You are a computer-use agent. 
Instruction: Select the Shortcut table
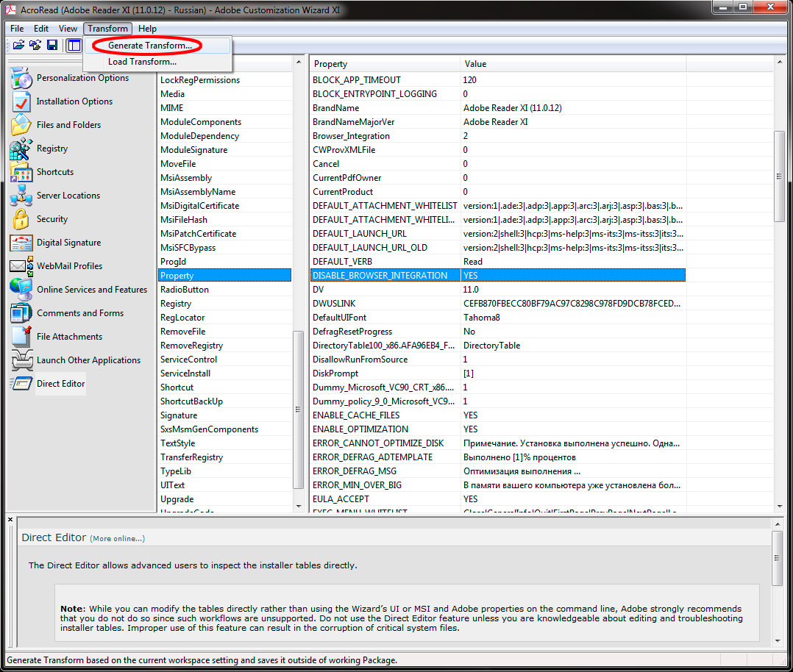tap(224, 387)
